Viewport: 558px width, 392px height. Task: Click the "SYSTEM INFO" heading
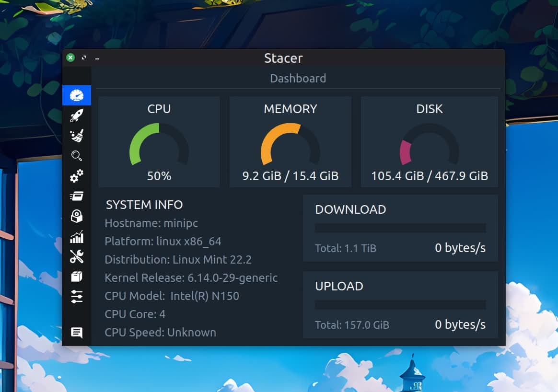pyautogui.click(x=144, y=205)
